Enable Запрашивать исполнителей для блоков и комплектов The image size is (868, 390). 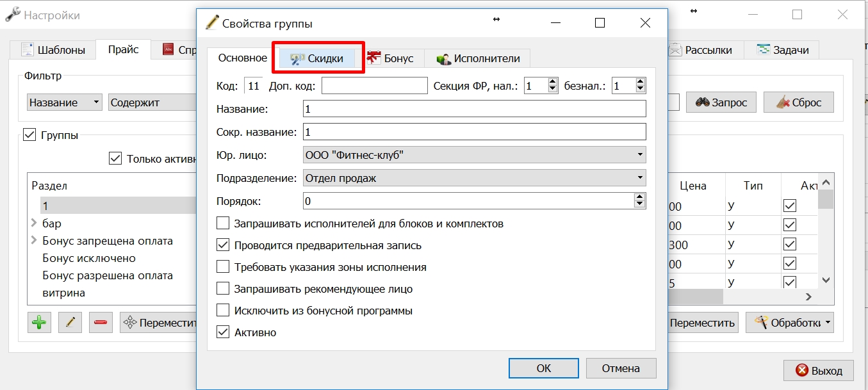click(x=223, y=223)
